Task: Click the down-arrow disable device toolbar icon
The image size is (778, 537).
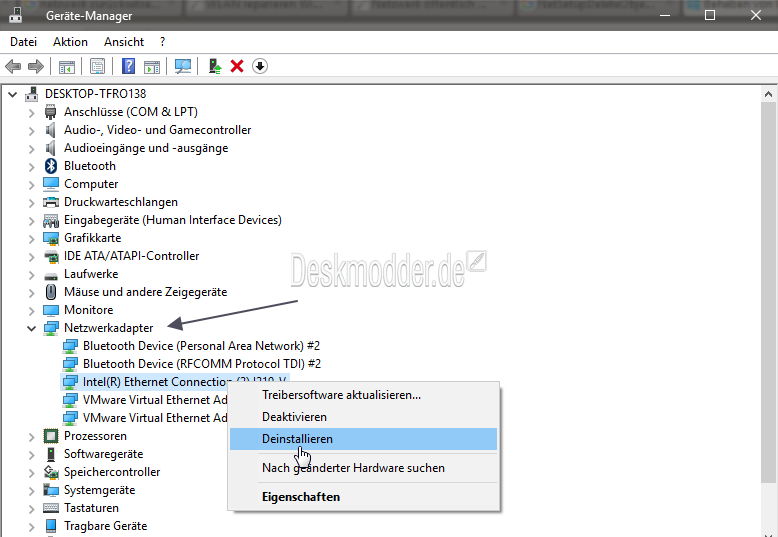Action: pyautogui.click(x=260, y=66)
